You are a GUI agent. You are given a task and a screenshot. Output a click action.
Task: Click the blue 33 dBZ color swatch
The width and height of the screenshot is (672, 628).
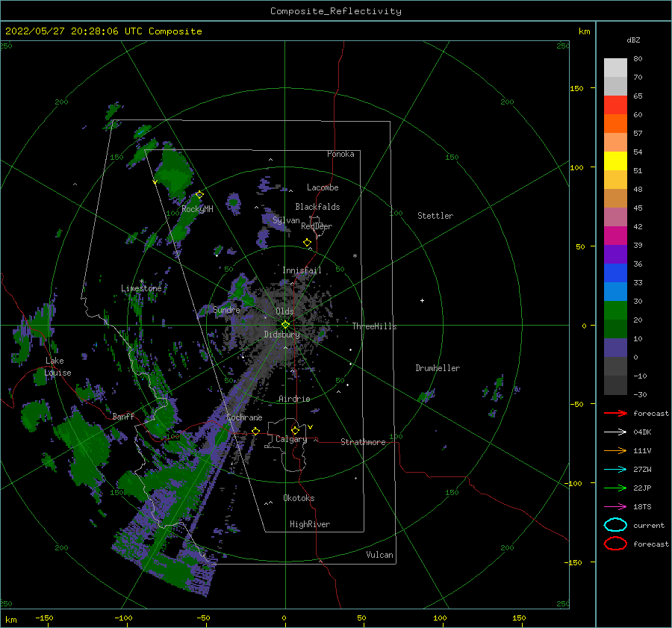(x=615, y=273)
